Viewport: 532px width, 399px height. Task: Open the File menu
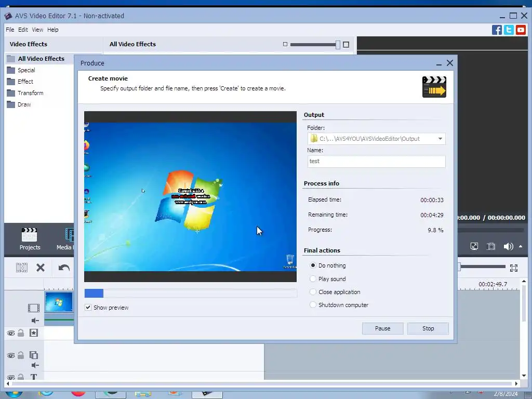tap(10, 30)
